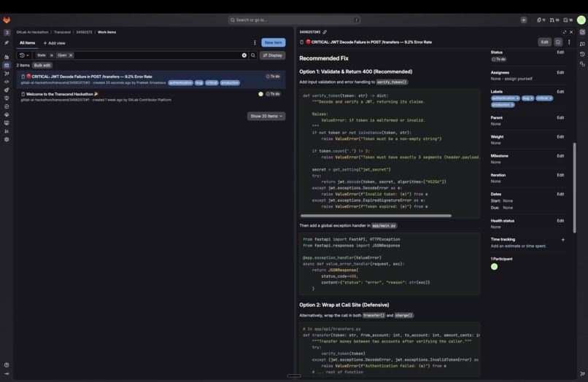Screen dimensions: 588x382
Task: Open work item more actions kebab menu
Action: [x=569, y=42]
